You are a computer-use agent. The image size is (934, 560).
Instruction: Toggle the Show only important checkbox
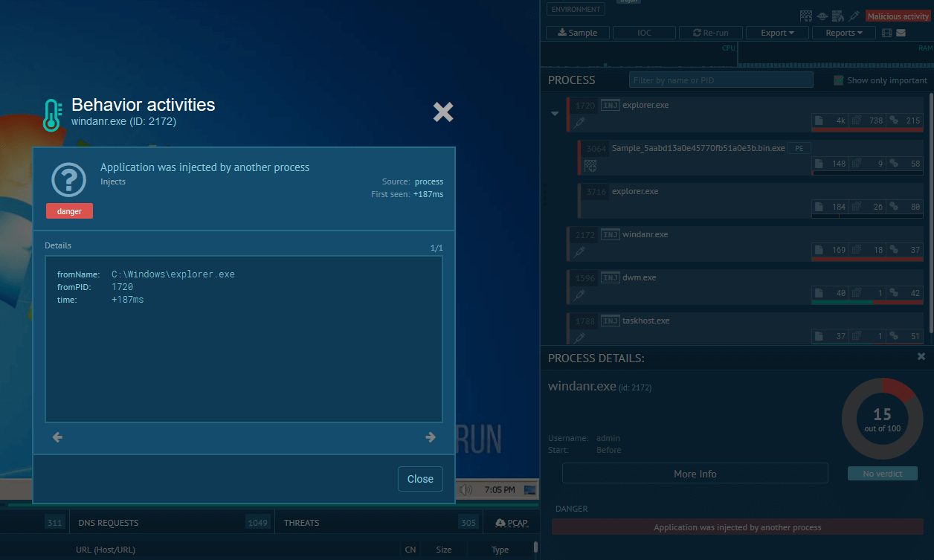tap(838, 80)
